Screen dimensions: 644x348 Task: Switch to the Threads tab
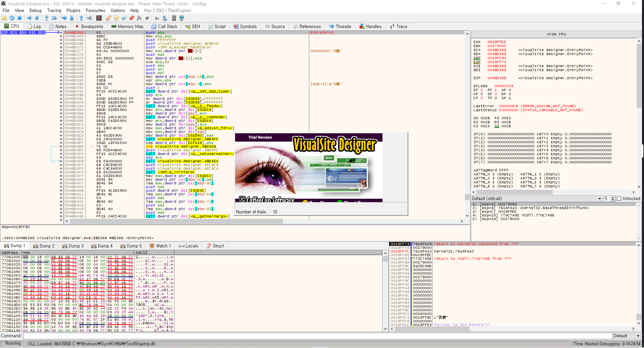[340, 26]
